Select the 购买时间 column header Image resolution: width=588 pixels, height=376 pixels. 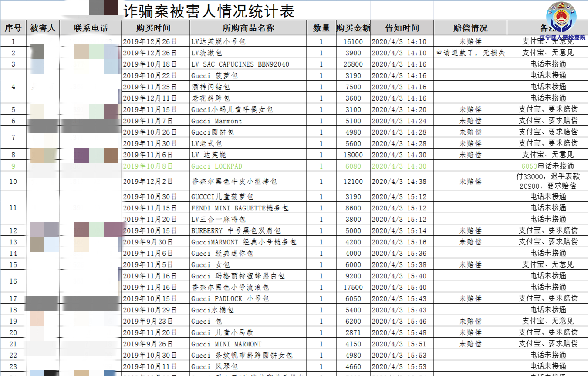pyautogui.click(x=155, y=28)
